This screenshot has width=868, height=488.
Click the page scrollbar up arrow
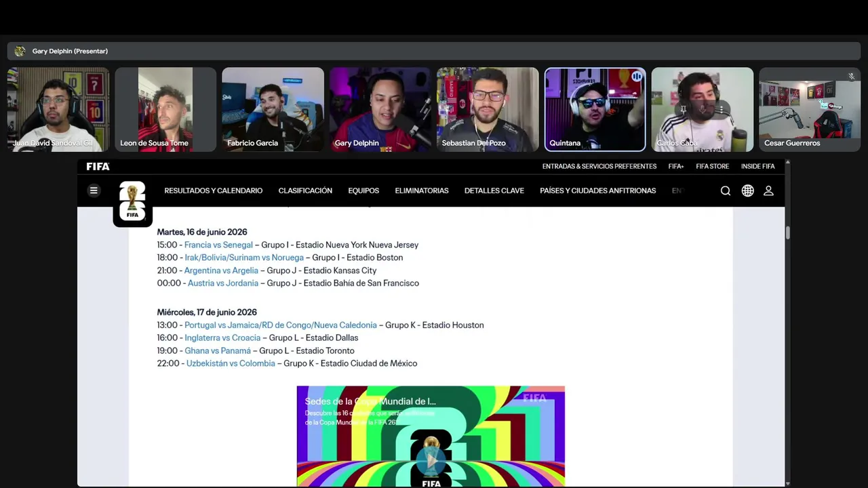(787, 163)
